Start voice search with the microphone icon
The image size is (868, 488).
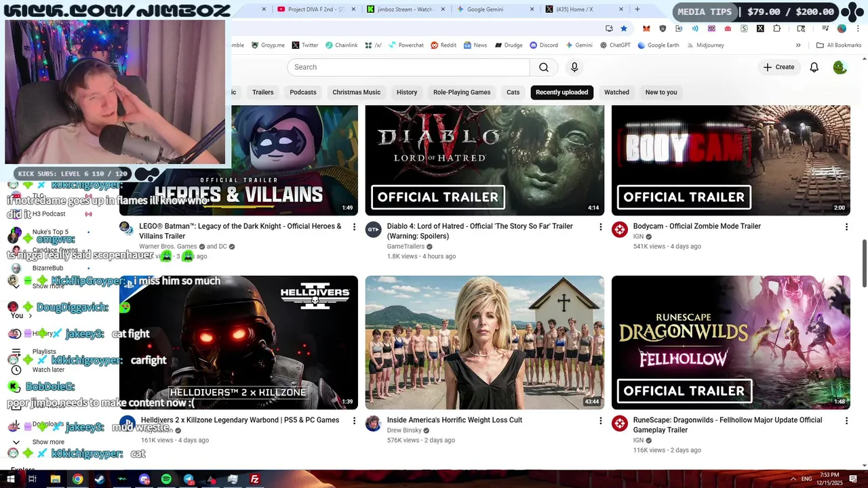tap(574, 67)
